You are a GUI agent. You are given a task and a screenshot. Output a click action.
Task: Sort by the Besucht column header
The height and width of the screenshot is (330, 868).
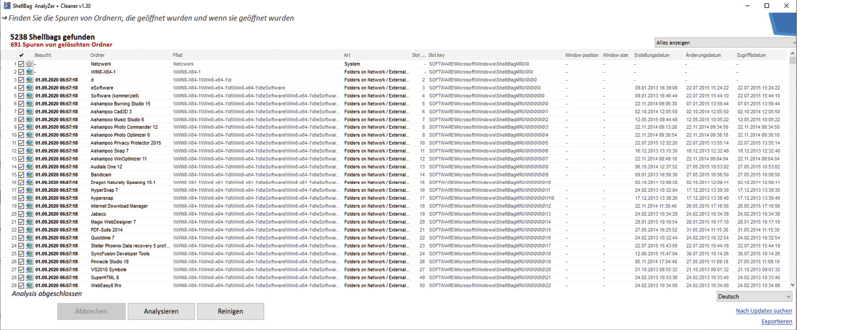tap(43, 55)
